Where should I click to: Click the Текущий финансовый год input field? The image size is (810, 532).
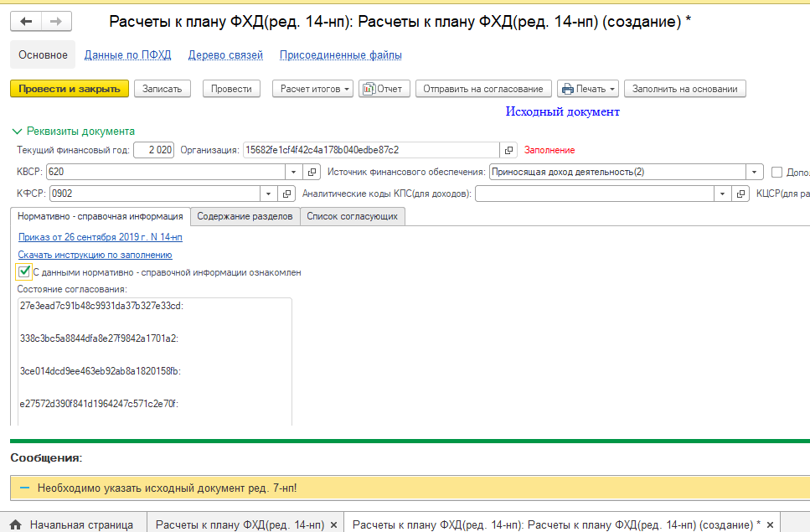(153, 150)
